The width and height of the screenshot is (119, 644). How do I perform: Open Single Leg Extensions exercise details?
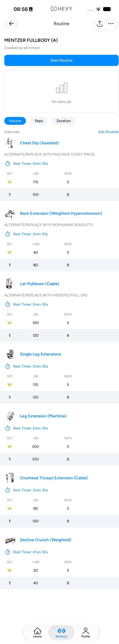[41, 354]
